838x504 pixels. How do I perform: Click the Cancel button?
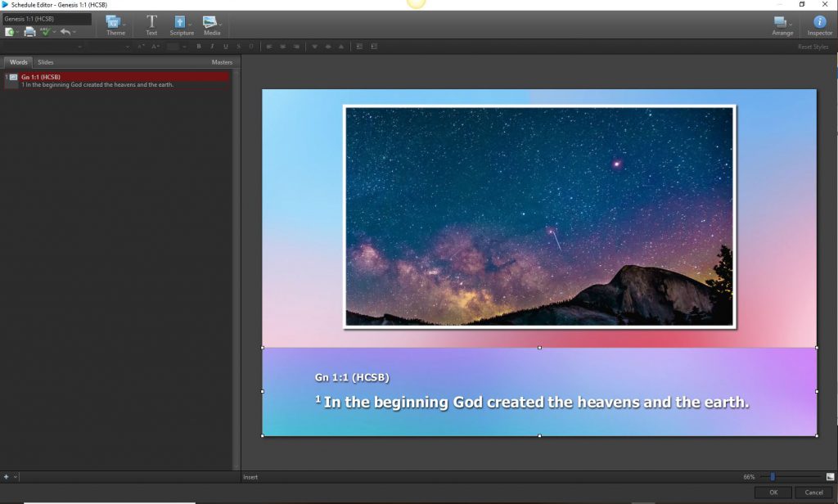[x=814, y=493]
